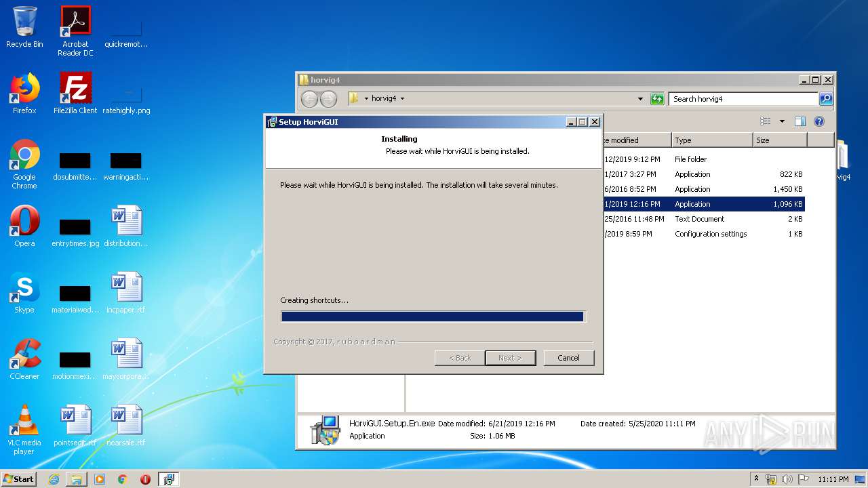This screenshot has width=868, height=488.
Task: Open VLC media player shortcut
Action: (x=24, y=430)
